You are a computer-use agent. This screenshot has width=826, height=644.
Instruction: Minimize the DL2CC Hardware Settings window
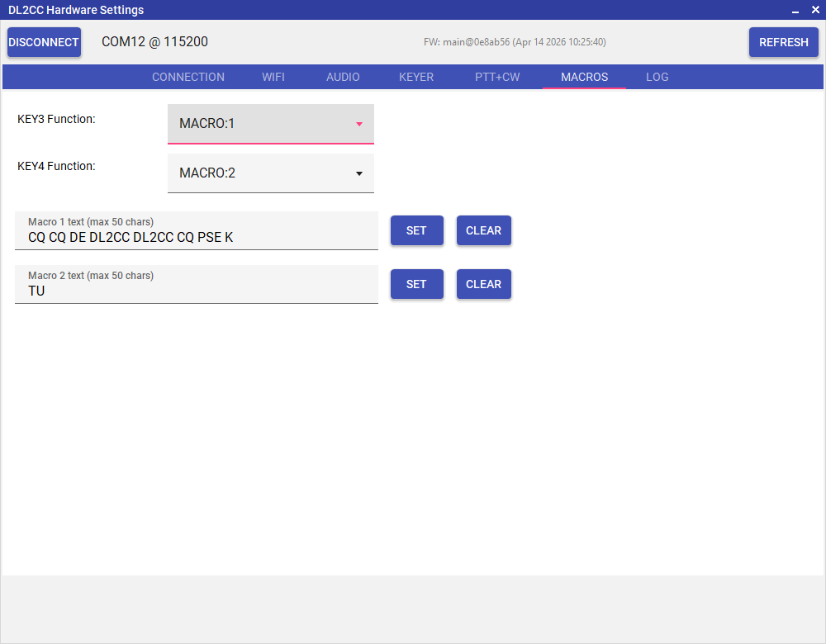[795, 10]
